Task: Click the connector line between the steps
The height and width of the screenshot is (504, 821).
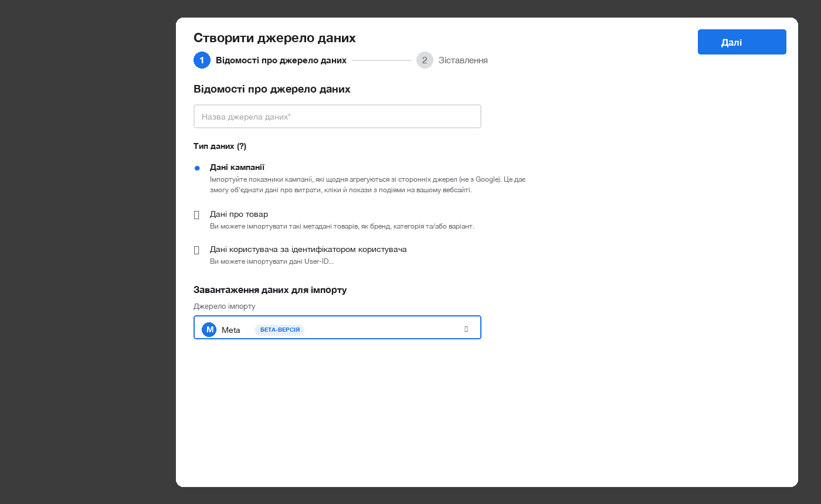Action: (381, 60)
